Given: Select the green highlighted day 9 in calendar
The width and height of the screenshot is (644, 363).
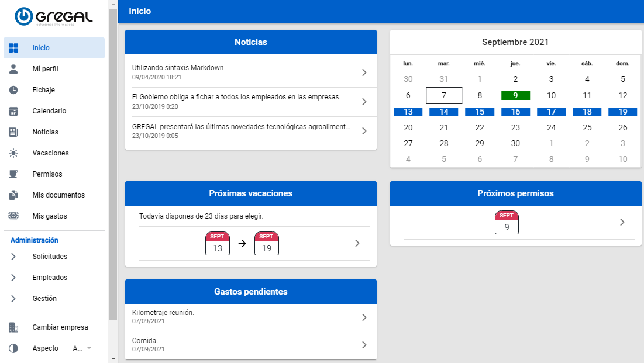Looking at the screenshot, I should (515, 95).
